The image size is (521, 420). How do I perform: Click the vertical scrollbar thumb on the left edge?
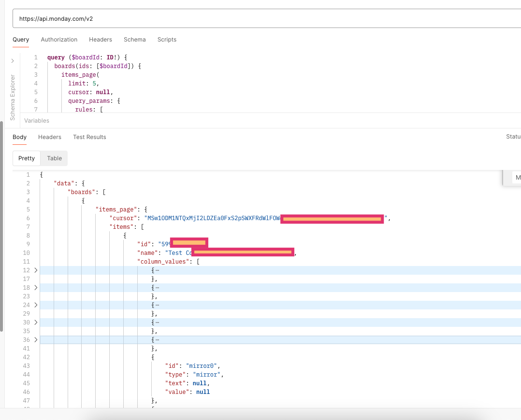pyautogui.click(x=1, y=226)
